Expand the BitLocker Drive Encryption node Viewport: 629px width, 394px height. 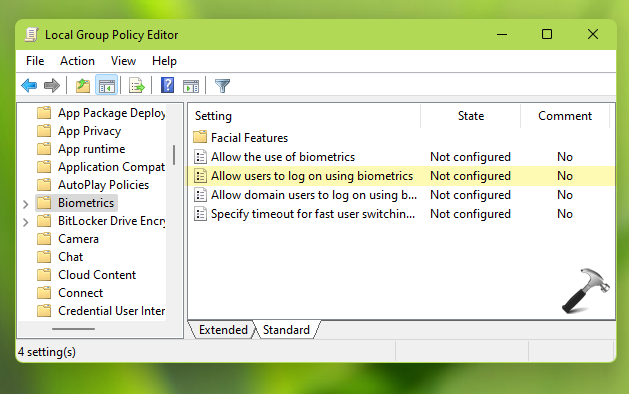26,222
